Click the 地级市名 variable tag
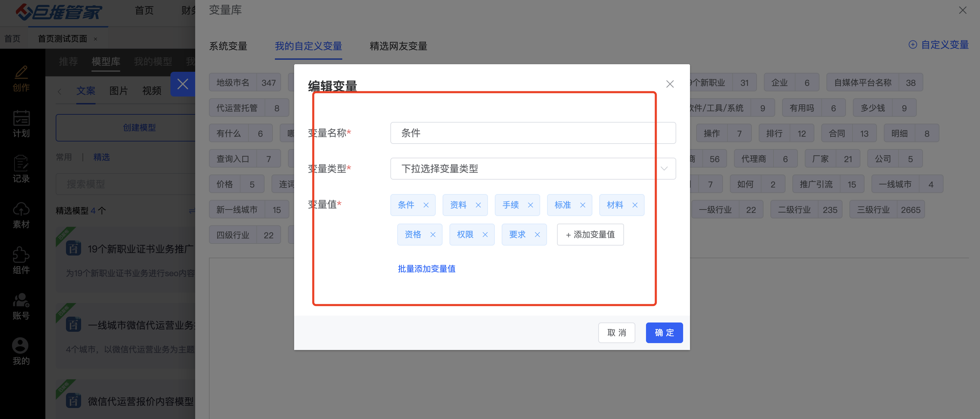Screen dimensions: 980x419 [x=245, y=82]
